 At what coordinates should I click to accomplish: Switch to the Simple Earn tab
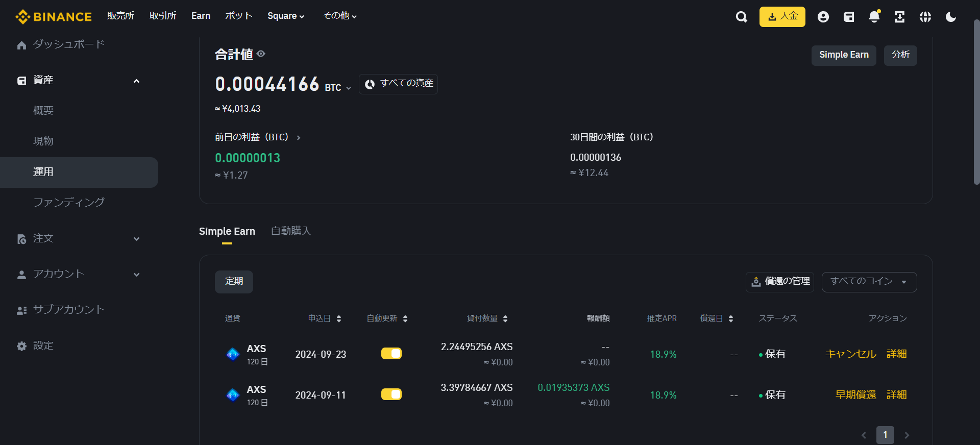(227, 232)
